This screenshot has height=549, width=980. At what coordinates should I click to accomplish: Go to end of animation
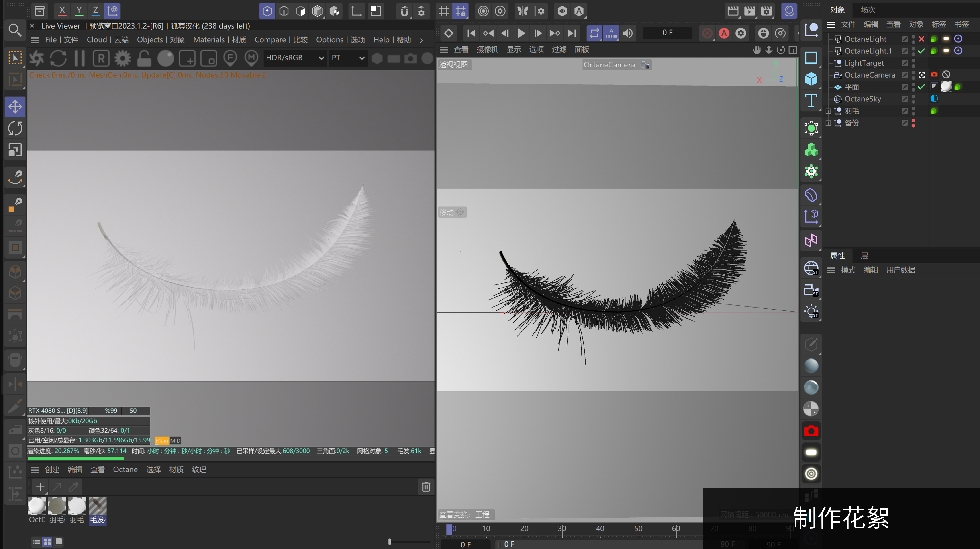[572, 33]
